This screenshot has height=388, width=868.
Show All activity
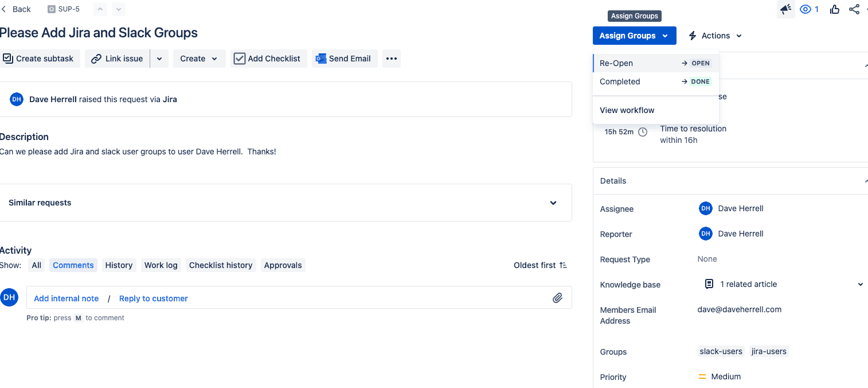(x=37, y=265)
